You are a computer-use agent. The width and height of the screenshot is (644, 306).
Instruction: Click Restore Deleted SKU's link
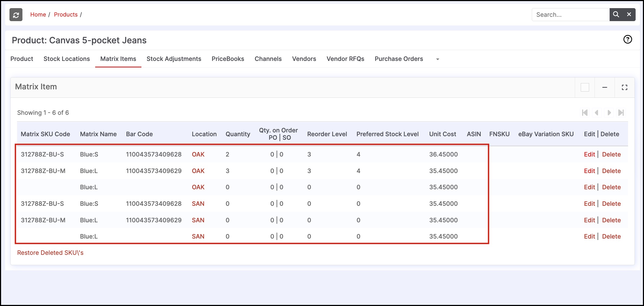[50, 253]
